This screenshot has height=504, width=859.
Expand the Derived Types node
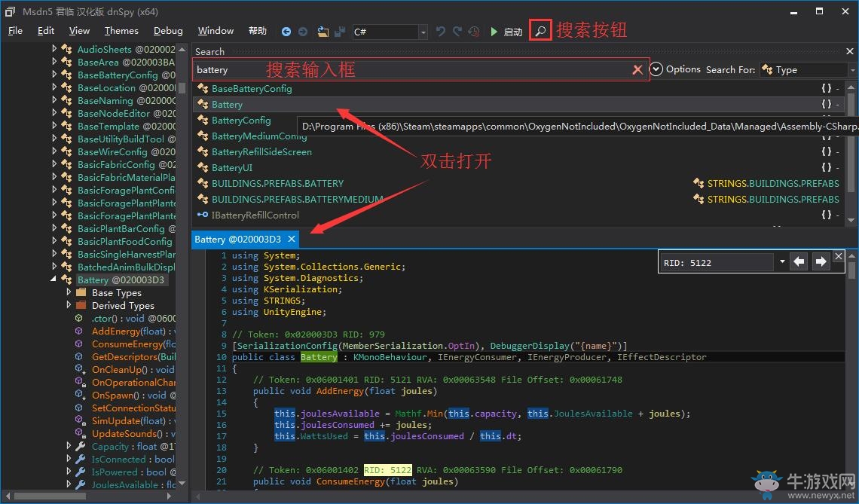click(x=69, y=304)
